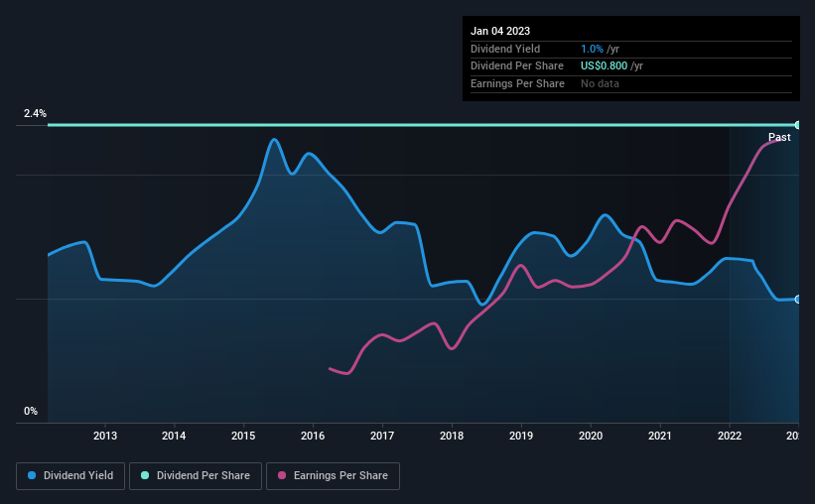Click the pink Earnings Per Share legend dot
The image size is (815, 504).
[x=282, y=475]
